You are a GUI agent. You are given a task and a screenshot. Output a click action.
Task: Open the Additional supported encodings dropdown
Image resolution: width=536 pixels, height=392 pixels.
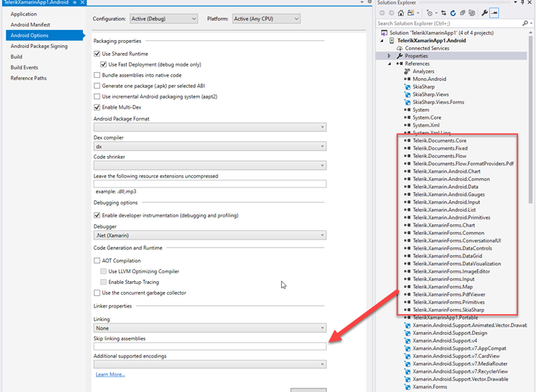[x=210, y=364]
